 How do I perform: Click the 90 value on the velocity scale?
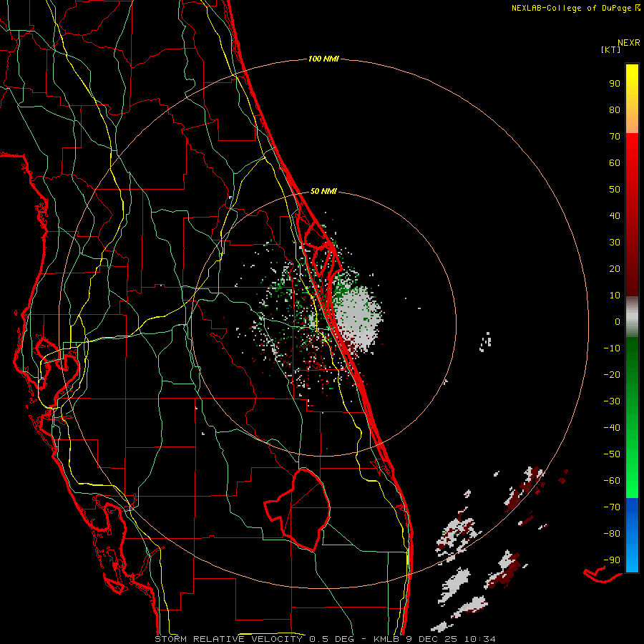pos(615,84)
